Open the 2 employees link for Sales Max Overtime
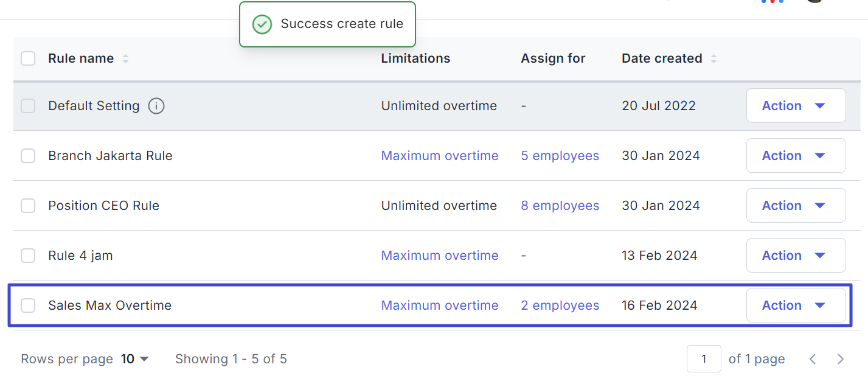868x384 pixels. click(x=560, y=305)
